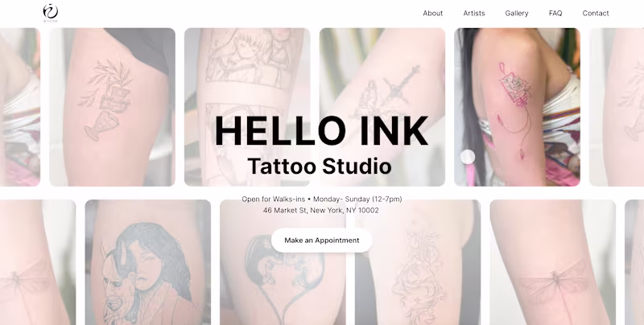Image resolution: width=644 pixels, height=325 pixels.
Task: Click the walk-ins opening hours text
Action: tap(321, 199)
